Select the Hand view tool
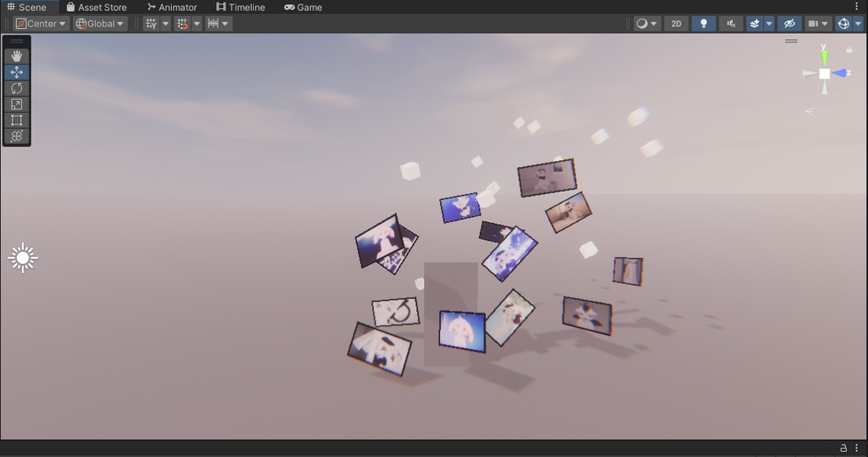Image resolution: width=868 pixels, height=457 pixels. (17, 56)
